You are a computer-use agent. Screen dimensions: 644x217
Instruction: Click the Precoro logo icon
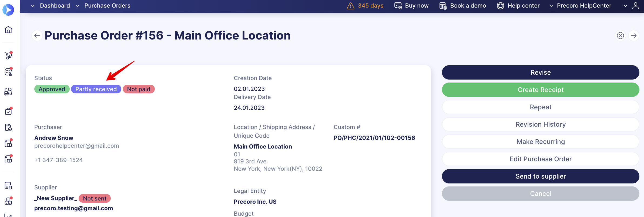[x=8, y=10]
